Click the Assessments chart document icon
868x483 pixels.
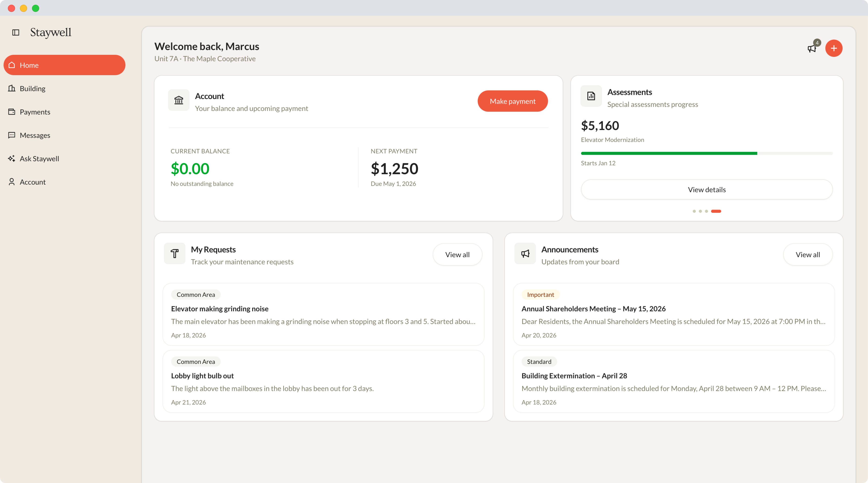[x=591, y=96]
